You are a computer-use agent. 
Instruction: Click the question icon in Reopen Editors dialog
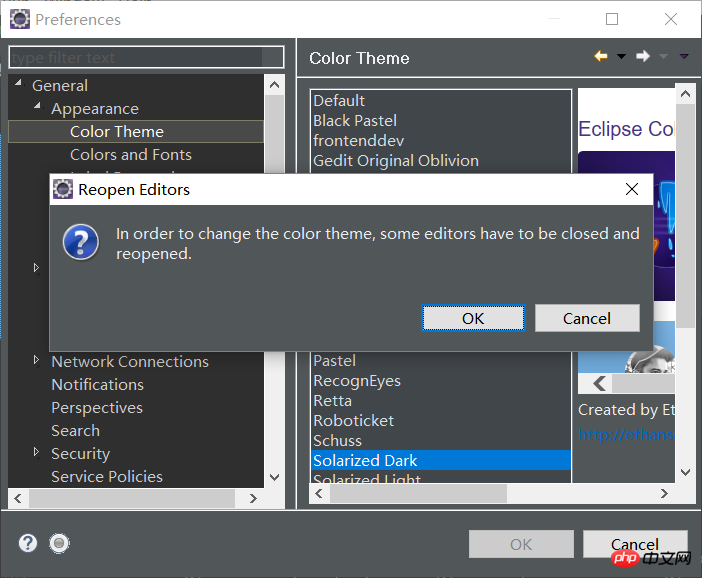click(x=81, y=242)
